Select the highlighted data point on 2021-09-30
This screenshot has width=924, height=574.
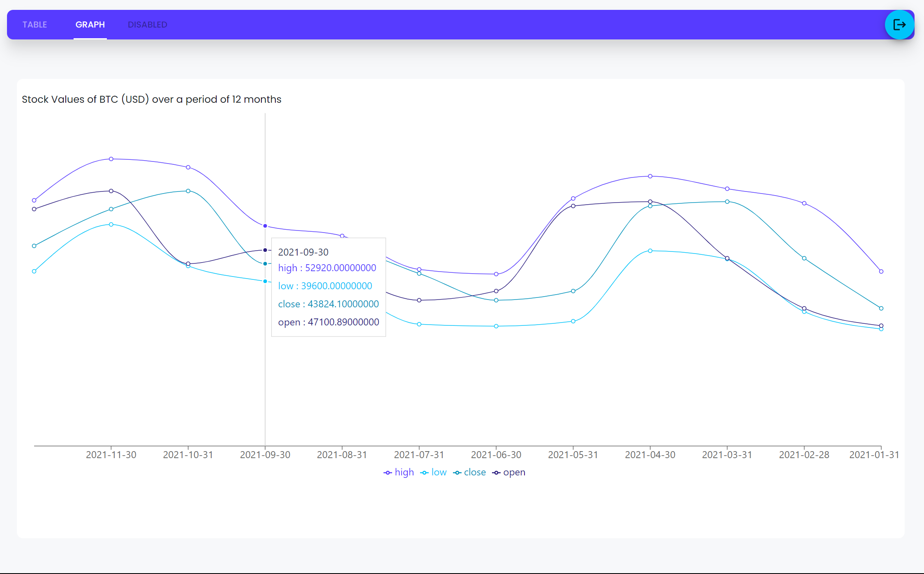tap(265, 225)
